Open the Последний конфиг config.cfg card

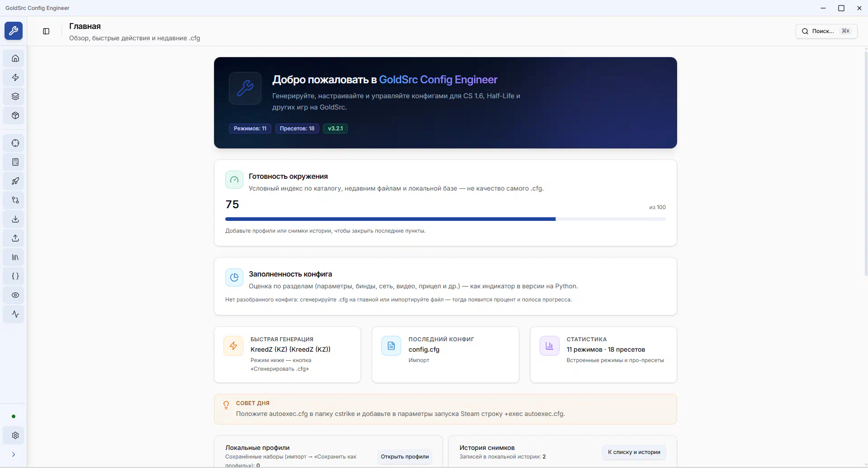pos(445,354)
